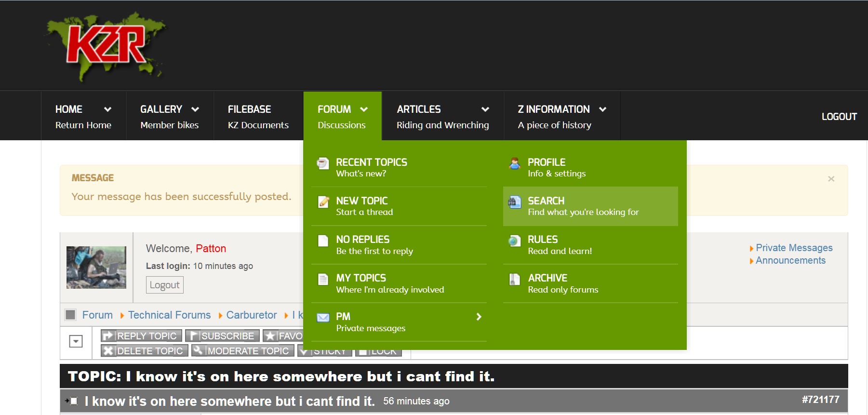Dismiss the success message with X

pyautogui.click(x=831, y=179)
